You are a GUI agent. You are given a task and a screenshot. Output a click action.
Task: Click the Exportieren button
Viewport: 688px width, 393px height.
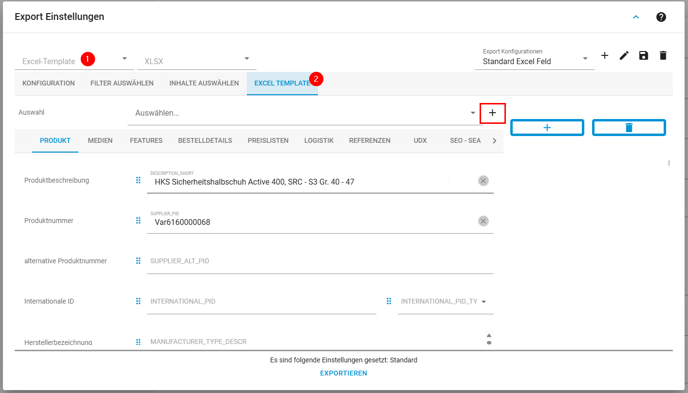tap(344, 373)
